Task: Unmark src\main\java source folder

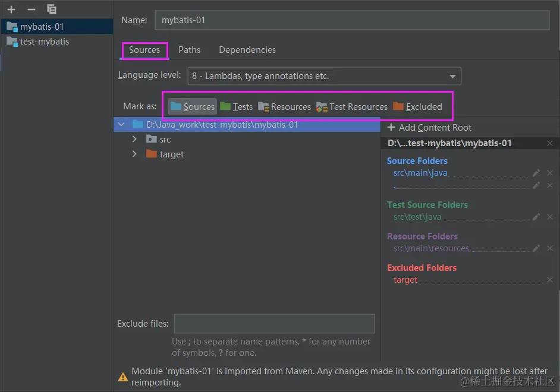Action: pos(550,173)
